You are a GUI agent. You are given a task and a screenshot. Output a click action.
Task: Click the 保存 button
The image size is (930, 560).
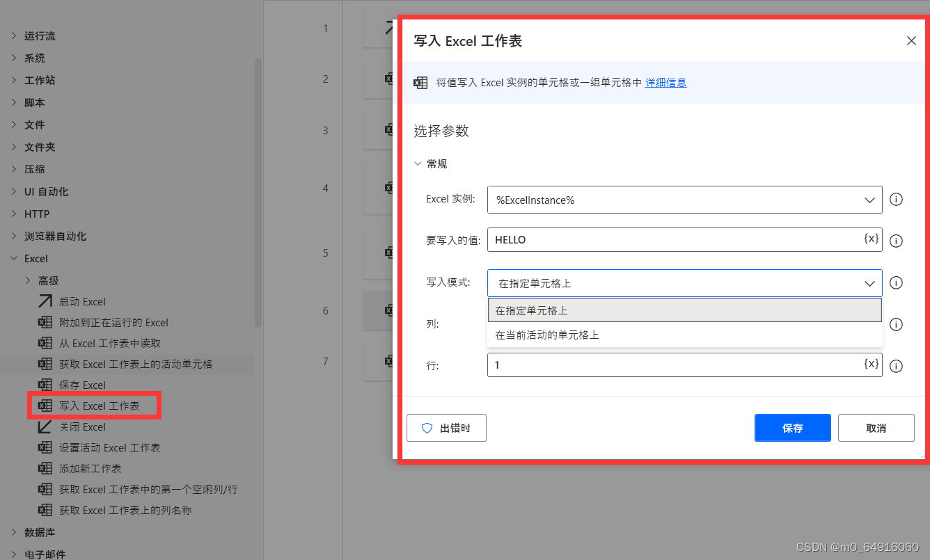(792, 429)
